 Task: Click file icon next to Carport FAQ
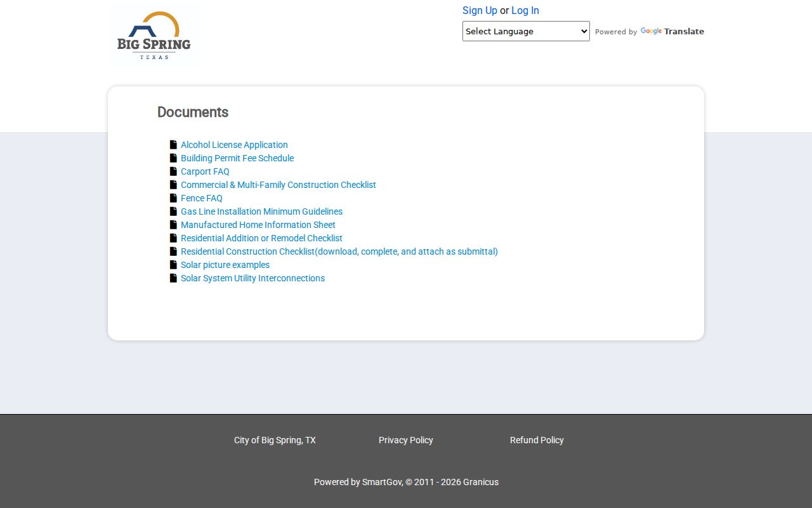(173, 171)
